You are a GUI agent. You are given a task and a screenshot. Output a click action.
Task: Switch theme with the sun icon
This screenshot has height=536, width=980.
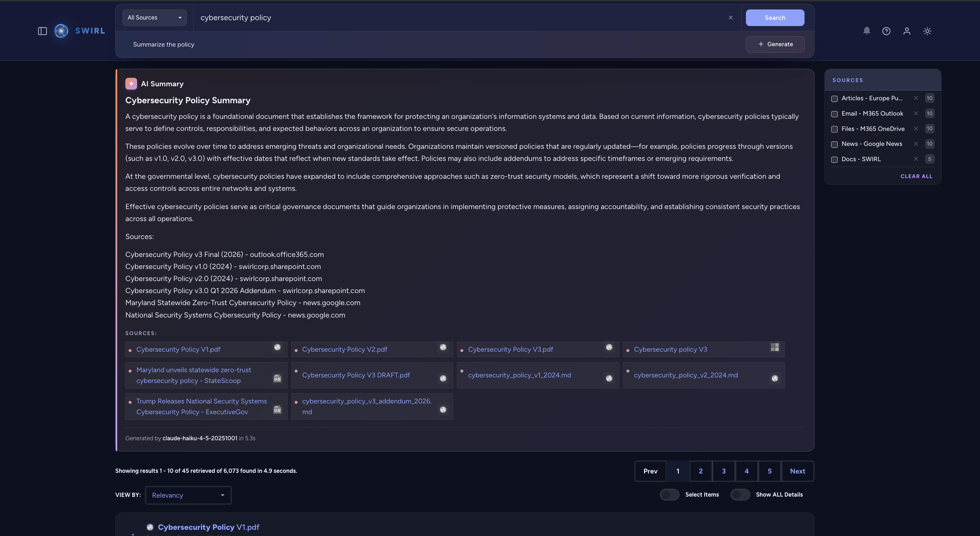click(x=928, y=31)
